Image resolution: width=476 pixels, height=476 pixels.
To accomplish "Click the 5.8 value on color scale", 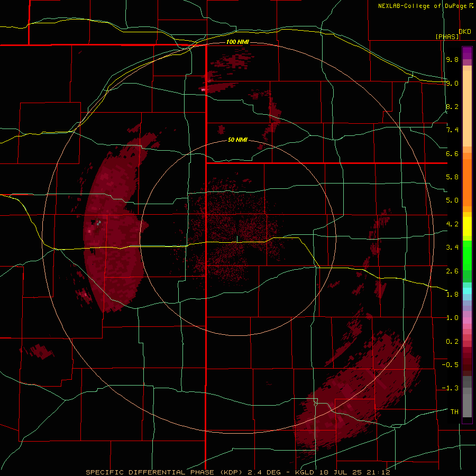I will (452, 177).
